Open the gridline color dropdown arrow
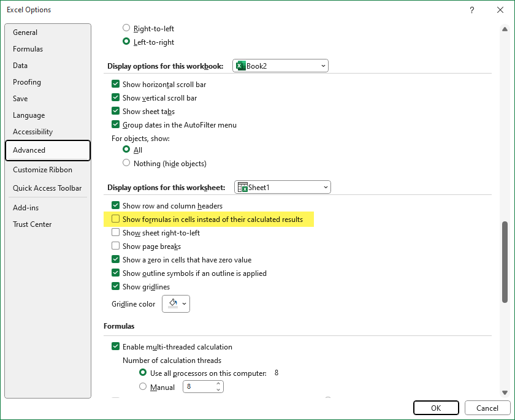The width and height of the screenshot is (515, 420). tap(185, 304)
